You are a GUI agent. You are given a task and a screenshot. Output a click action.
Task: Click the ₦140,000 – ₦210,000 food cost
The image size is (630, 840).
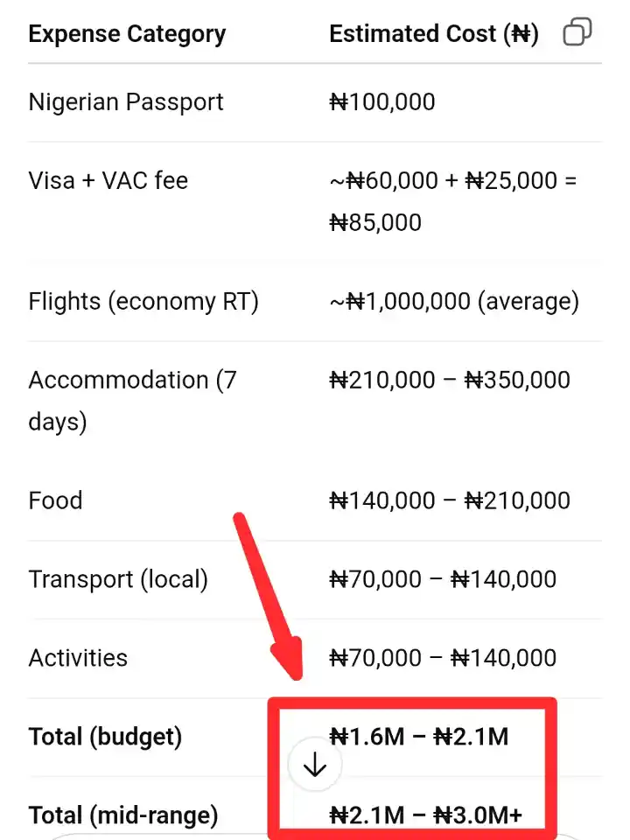[450, 500]
